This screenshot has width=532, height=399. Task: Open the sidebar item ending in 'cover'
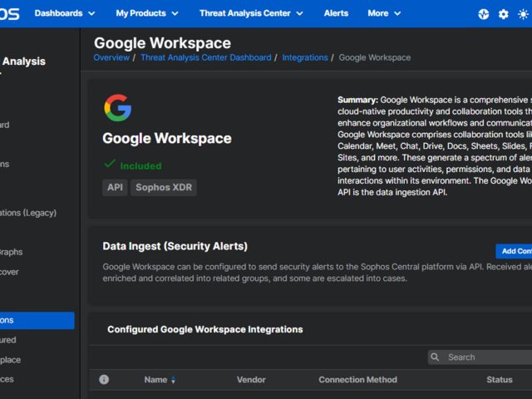coord(9,272)
